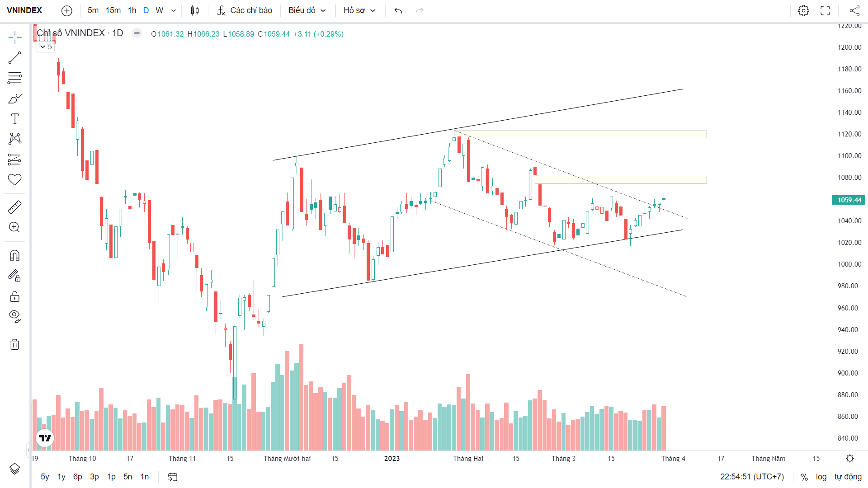868x488 pixels.
Task: Toggle log scale option
Action: click(821, 477)
